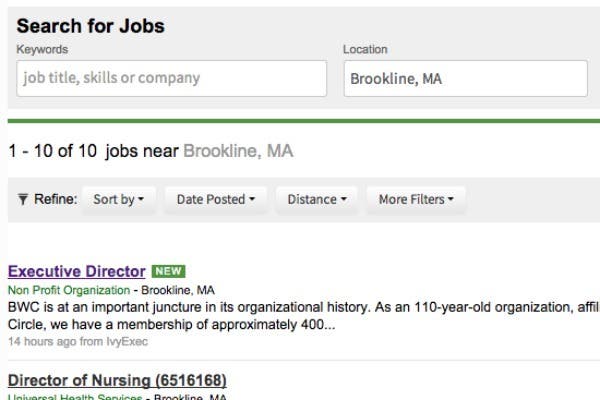Click the Executive Director job description snippet
Screen dimensions: 600x400
click(300, 316)
